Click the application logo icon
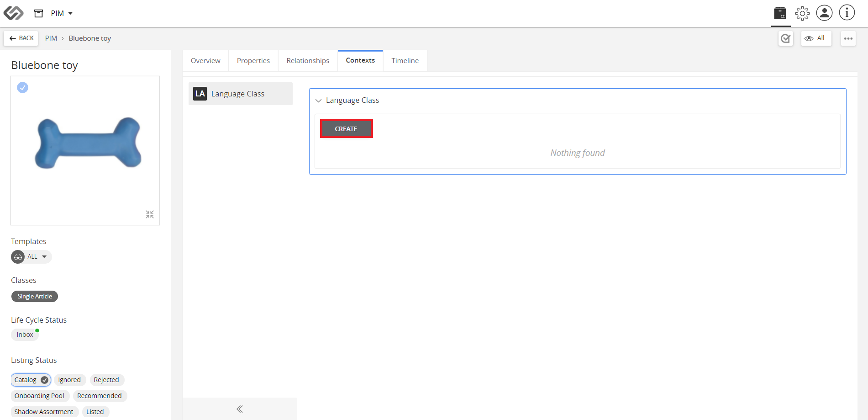Screen dimensions: 868x420 click(13, 13)
